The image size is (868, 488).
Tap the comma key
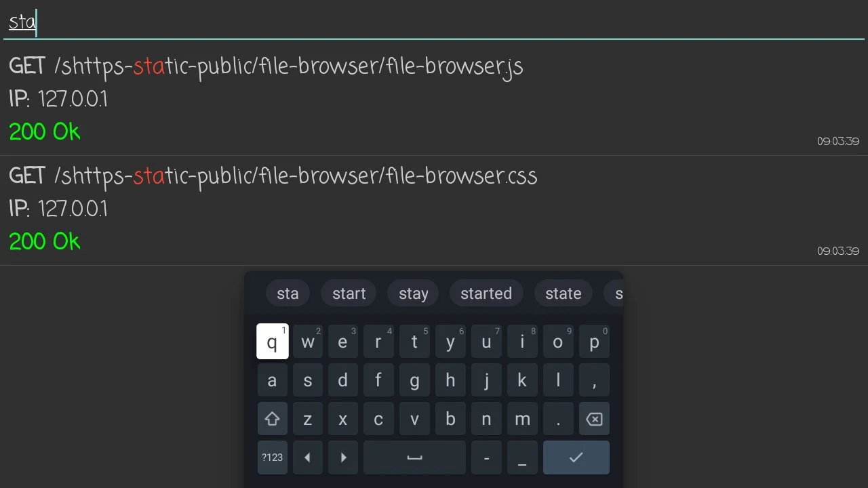594,380
